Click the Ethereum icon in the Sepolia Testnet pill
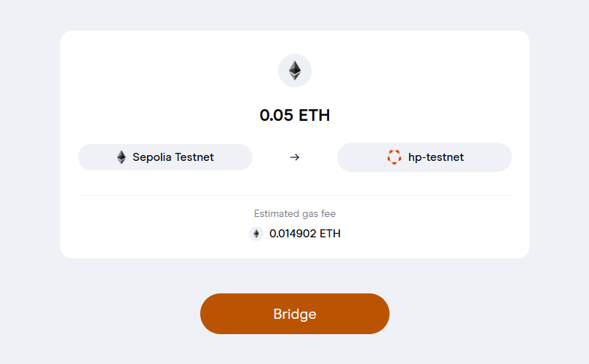 (122, 157)
